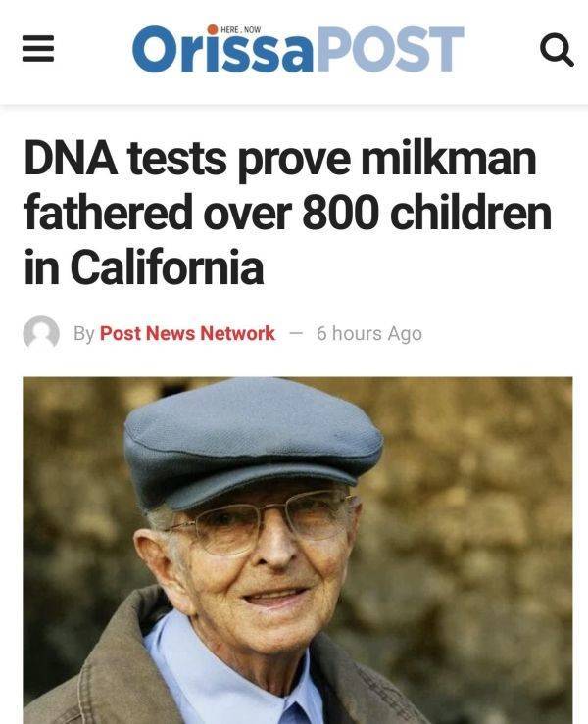Open the hamburger navigation menu
This screenshot has height=724, width=588.
pyautogui.click(x=38, y=48)
